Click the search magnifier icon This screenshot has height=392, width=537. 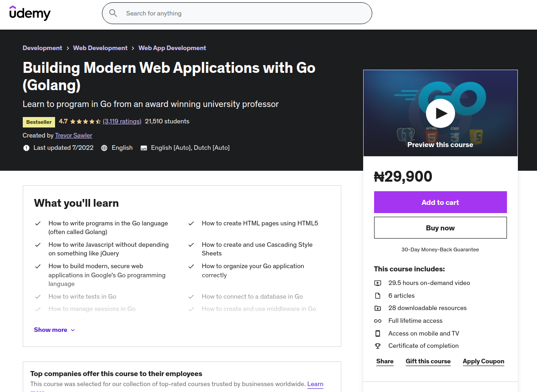click(113, 13)
